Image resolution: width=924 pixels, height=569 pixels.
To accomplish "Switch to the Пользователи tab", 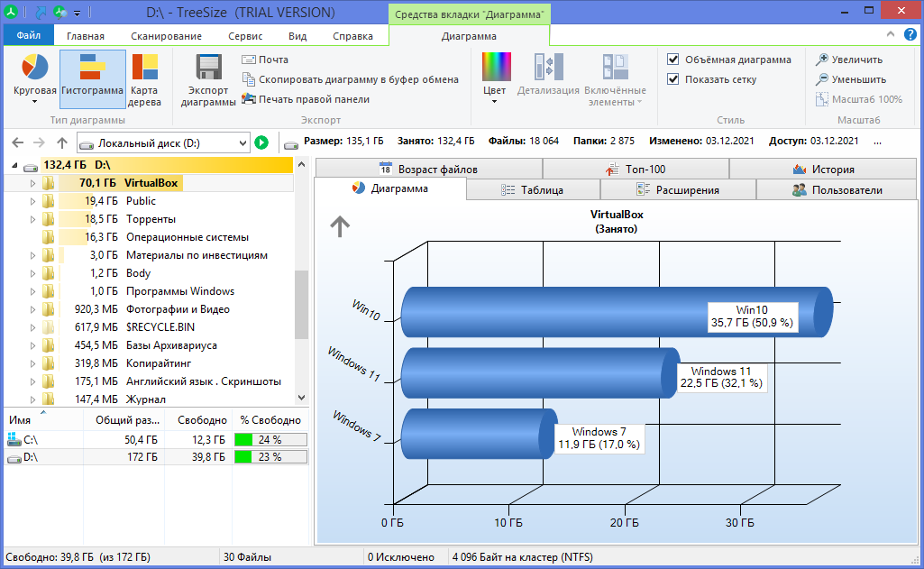I will tap(837, 190).
